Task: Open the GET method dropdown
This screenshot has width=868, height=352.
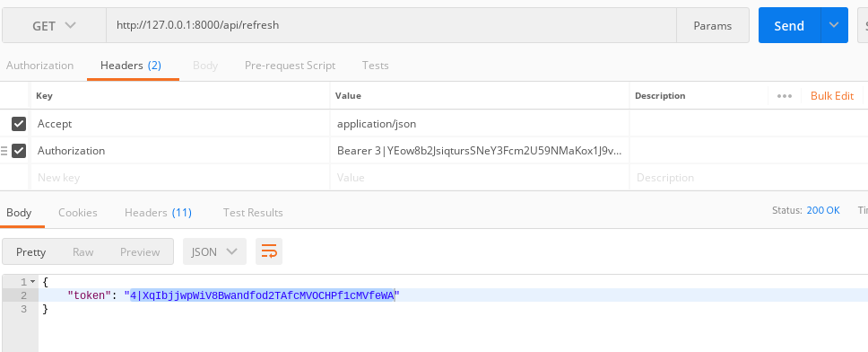Action: click(x=54, y=25)
